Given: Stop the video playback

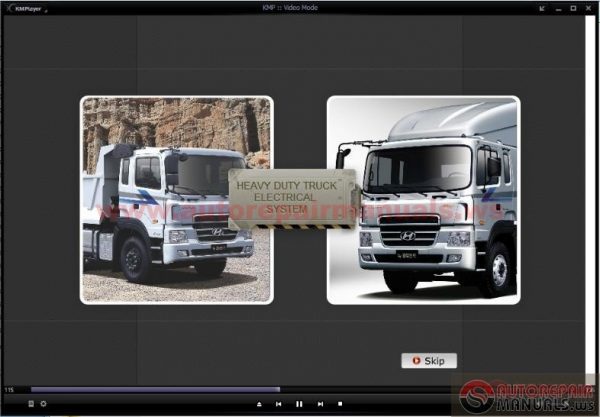Looking at the screenshot, I should tap(340, 404).
